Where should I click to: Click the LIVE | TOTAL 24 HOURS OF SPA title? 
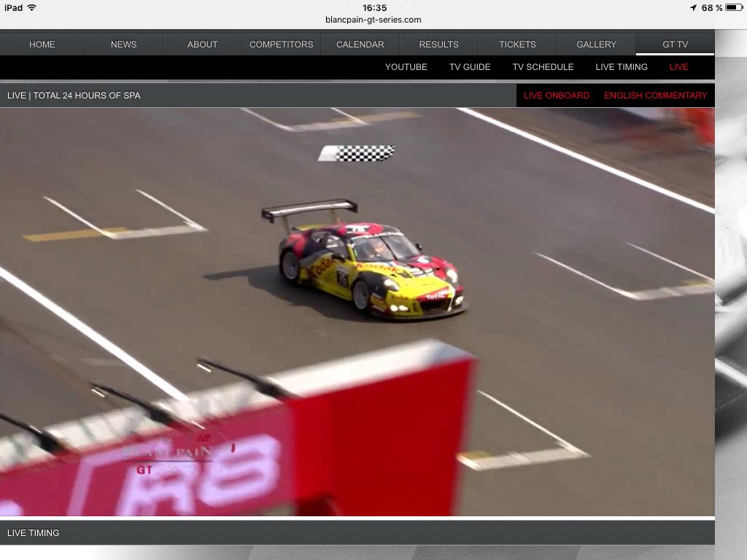(x=74, y=96)
